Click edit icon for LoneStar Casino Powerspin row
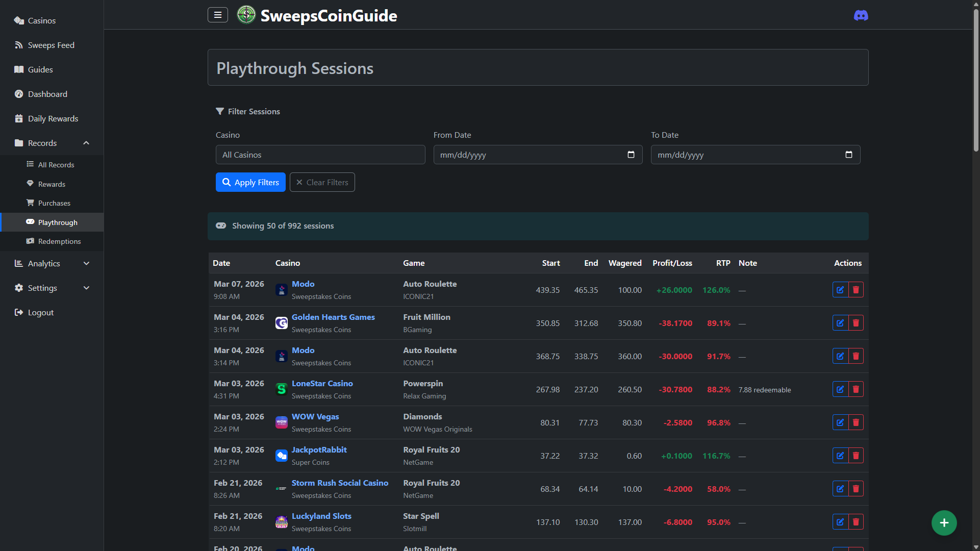Image resolution: width=980 pixels, height=551 pixels. tap(840, 389)
